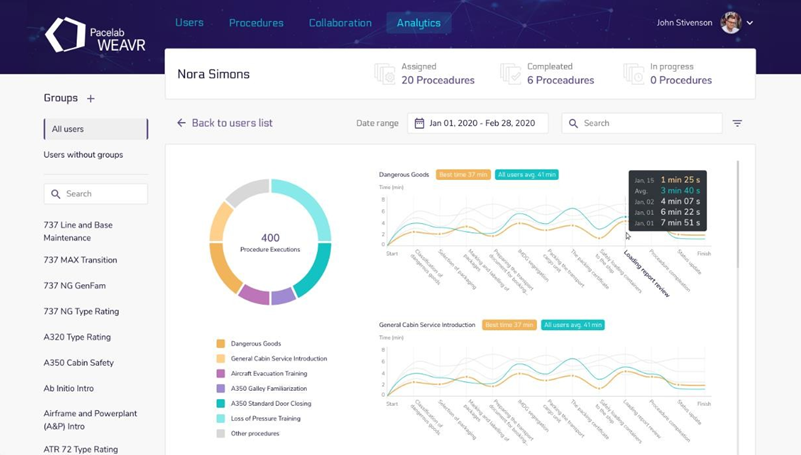Click the In progress procedures icon
Viewport: 801px width, 455px height.
(x=633, y=74)
